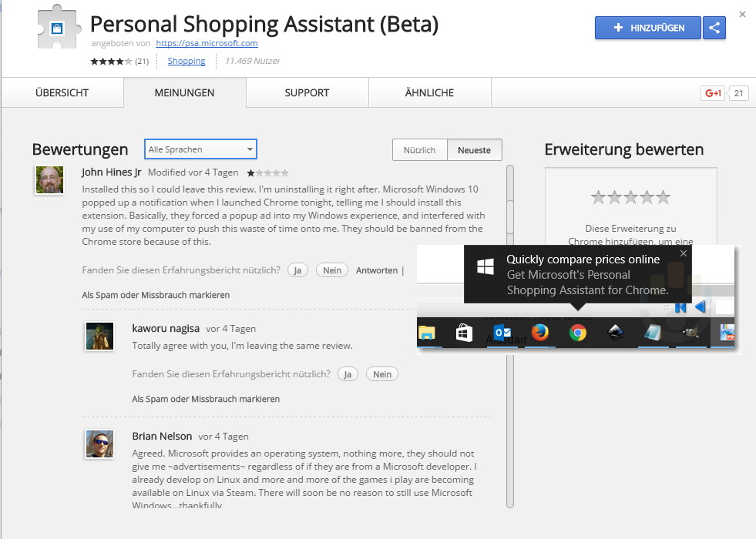This screenshot has width=756, height=539.
Task: Click the Windows logo in notification
Action: (x=486, y=266)
